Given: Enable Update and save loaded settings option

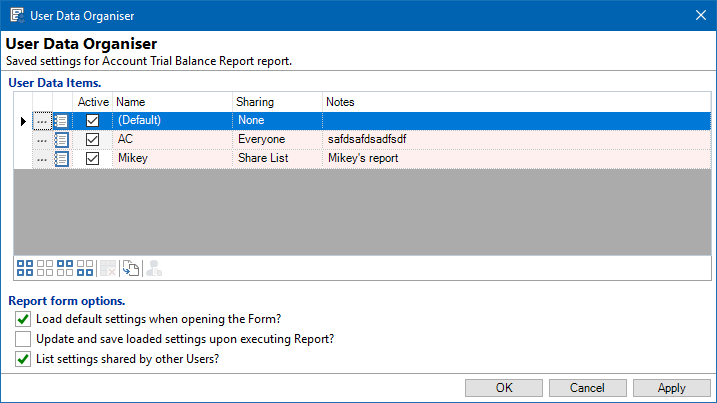Looking at the screenshot, I should [23, 339].
